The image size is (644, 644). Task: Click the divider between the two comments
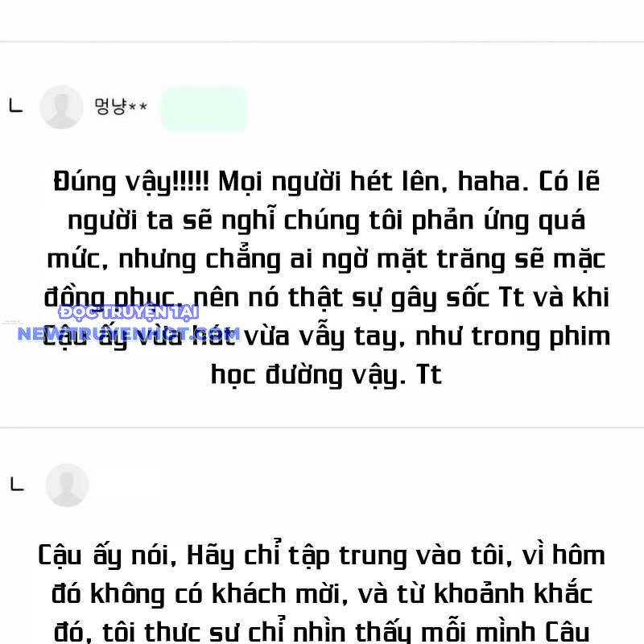click(x=322, y=427)
